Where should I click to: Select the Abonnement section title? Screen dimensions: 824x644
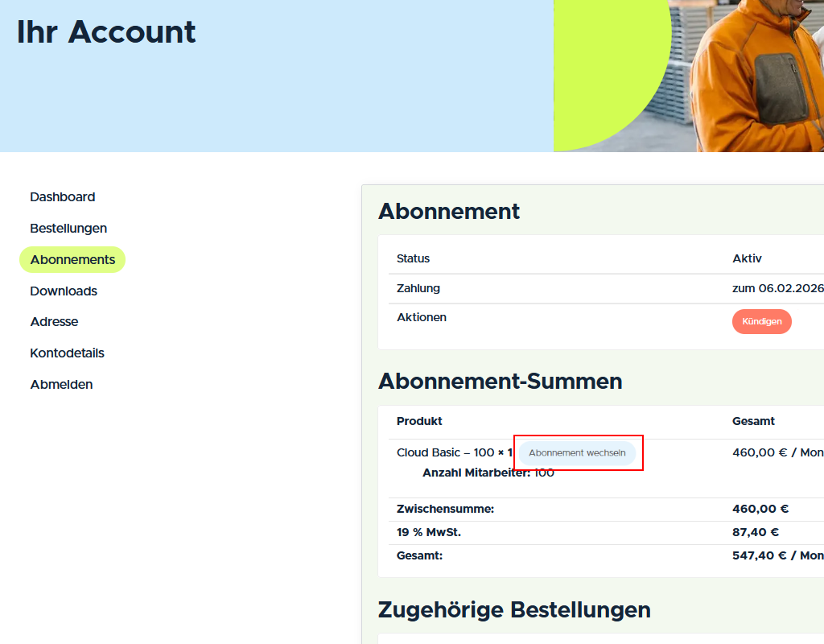449,212
